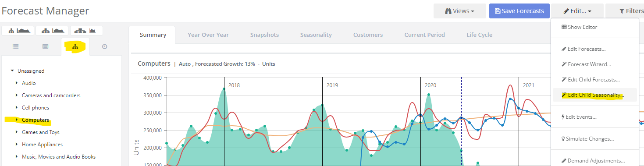
Task: Choose Edit Events... menu item
Action: coord(595,117)
